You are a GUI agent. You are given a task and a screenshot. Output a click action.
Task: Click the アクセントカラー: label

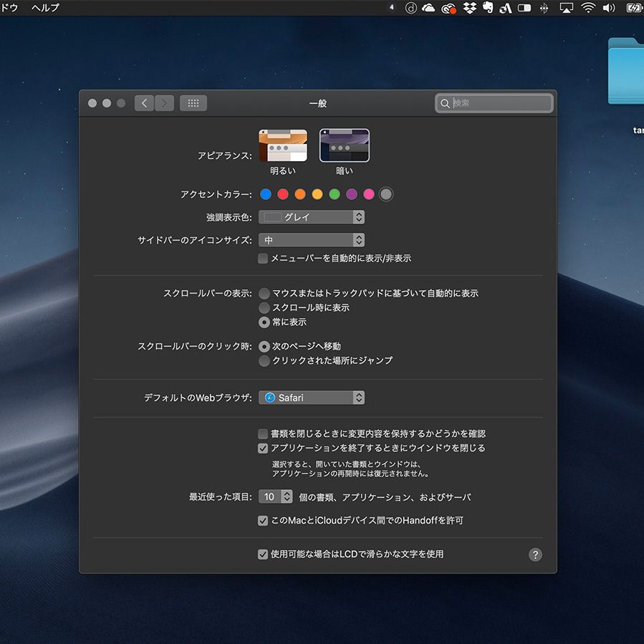tap(216, 194)
